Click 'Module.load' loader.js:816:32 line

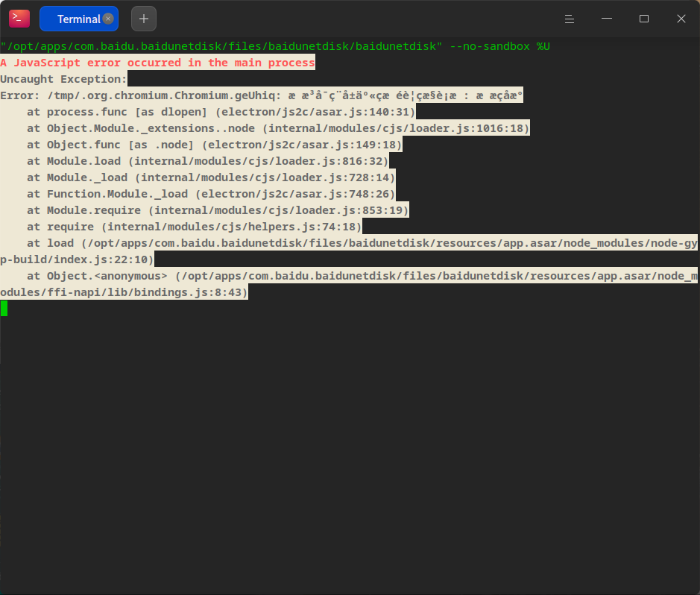click(x=207, y=161)
